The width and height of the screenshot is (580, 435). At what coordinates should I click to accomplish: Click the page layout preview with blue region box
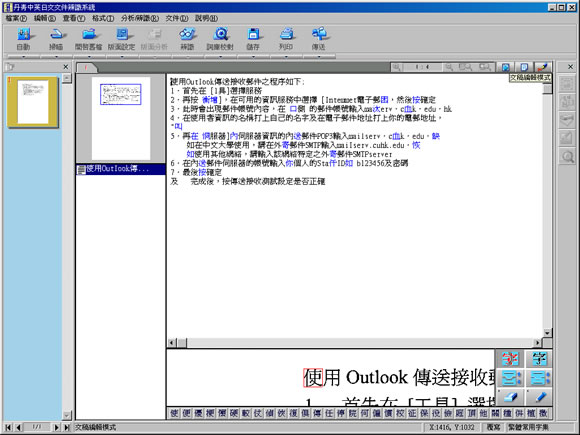coord(121,118)
